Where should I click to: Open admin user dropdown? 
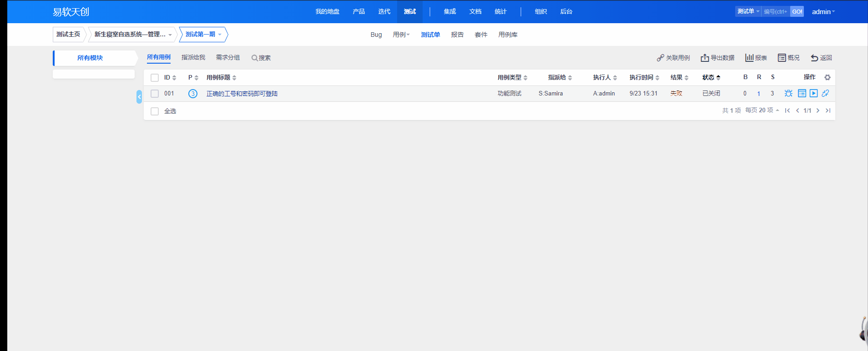823,12
